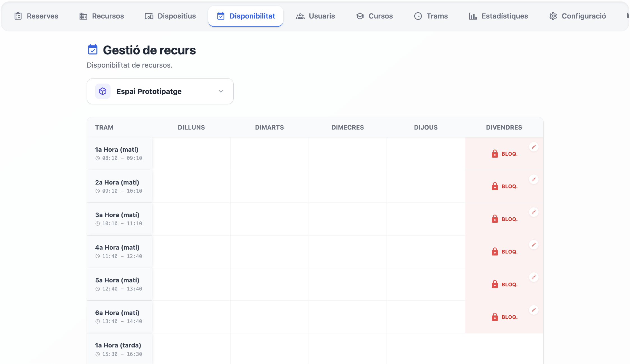Click the 5a Hora (matí) row label
The height and width of the screenshot is (364, 630).
tap(117, 280)
